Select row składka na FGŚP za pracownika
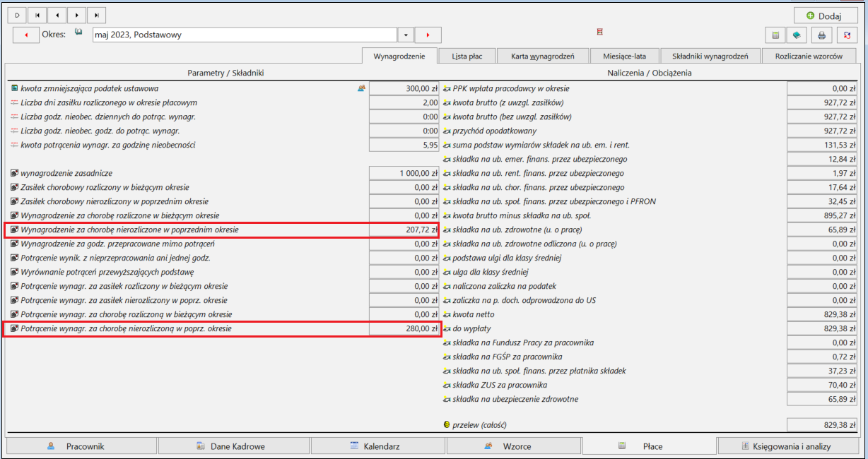Screen dimensions: 868x459 click(x=650, y=357)
